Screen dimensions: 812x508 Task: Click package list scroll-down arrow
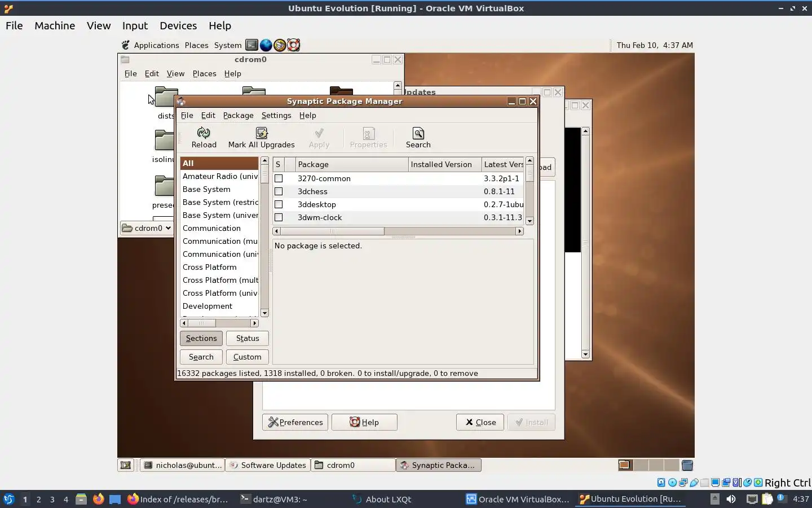tap(529, 221)
